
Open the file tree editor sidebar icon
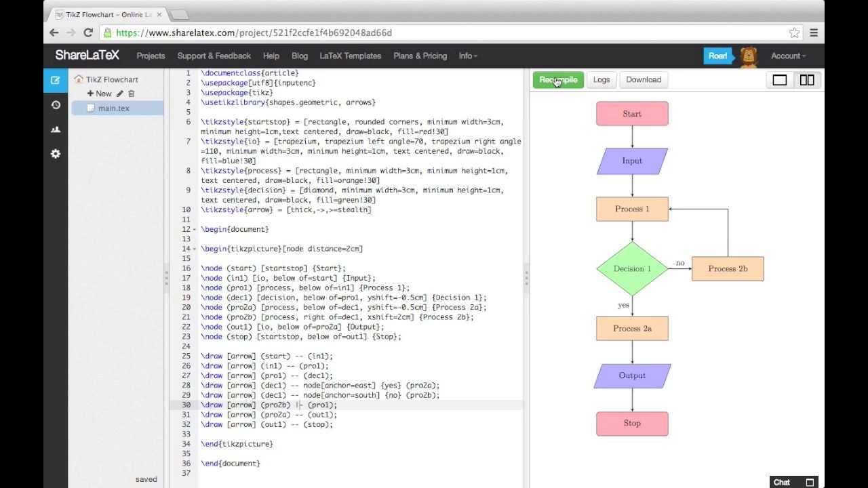point(56,80)
